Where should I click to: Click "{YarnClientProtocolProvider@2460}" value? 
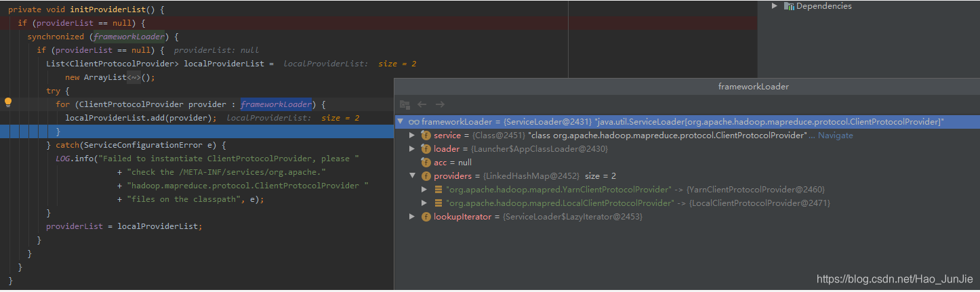click(x=756, y=190)
